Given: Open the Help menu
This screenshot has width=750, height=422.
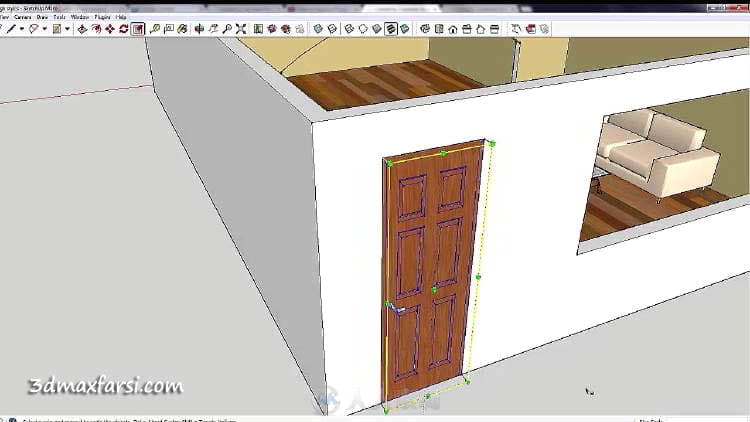Looking at the screenshot, I should [121, 17].
